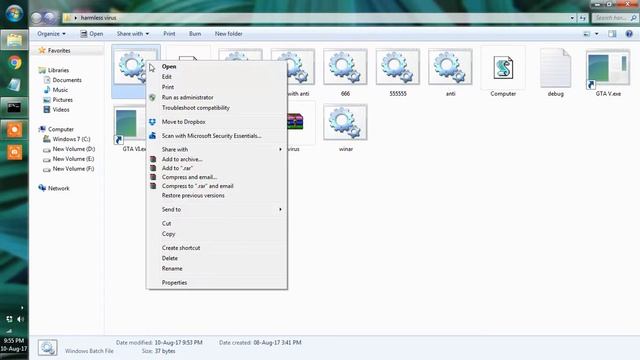The width and height of the screenshot is (640, 360).
Task: Select the GTA V.exe shortcut icon
Action: tap(608, 68)
